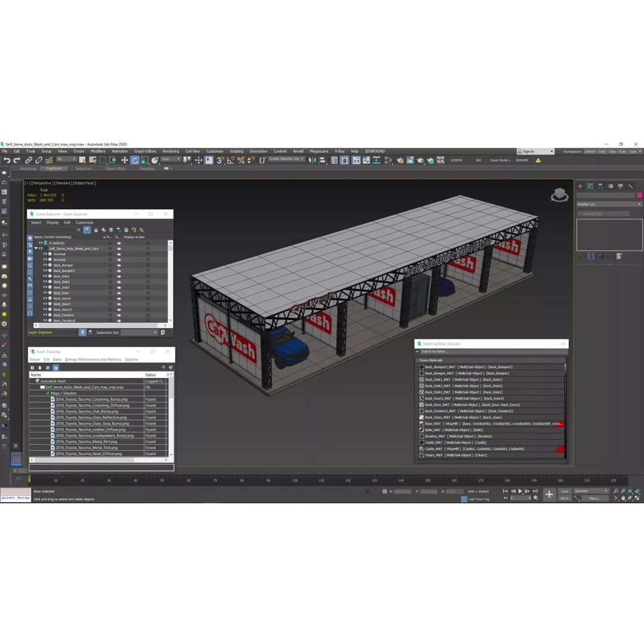Screen dimensions: 644x644
Task: Activate the Select and Scale tool
Action: click(144, 160)
